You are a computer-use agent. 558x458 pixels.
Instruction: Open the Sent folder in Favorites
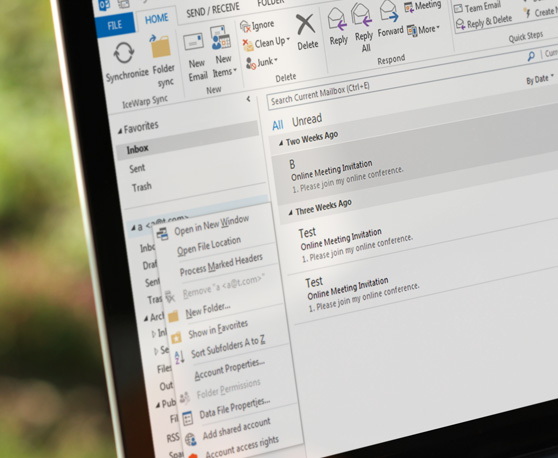click(137, 168)
